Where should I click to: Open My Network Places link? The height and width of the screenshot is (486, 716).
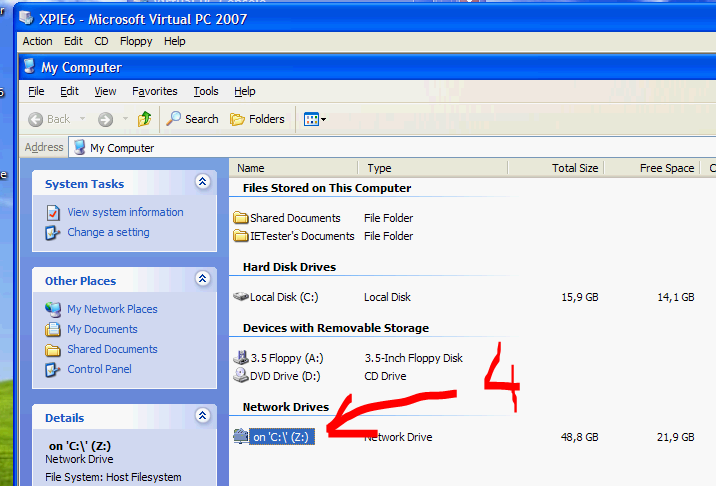coord(112,309)
